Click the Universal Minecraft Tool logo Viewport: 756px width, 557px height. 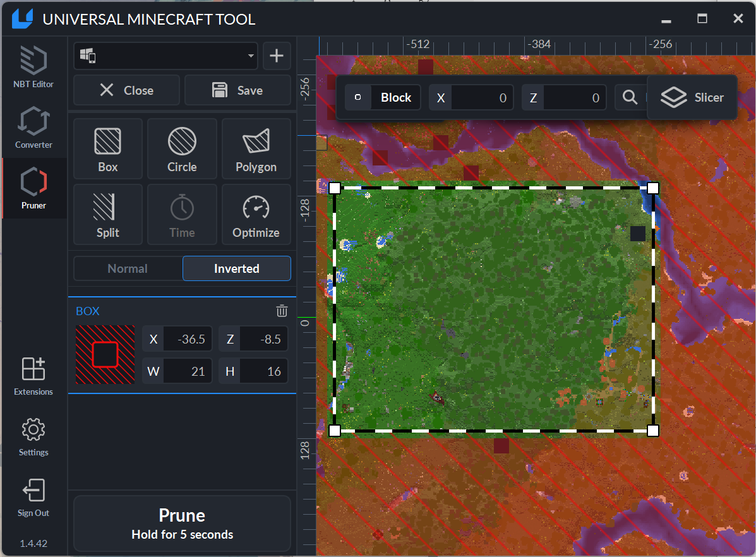22,19
